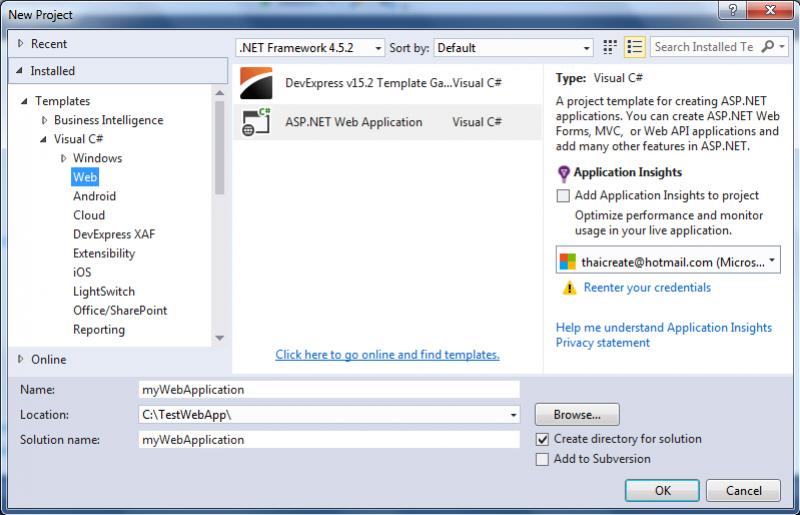Select the Extensibility category
The height and width of the screenshot is (515, 800).
click(104, 254)
